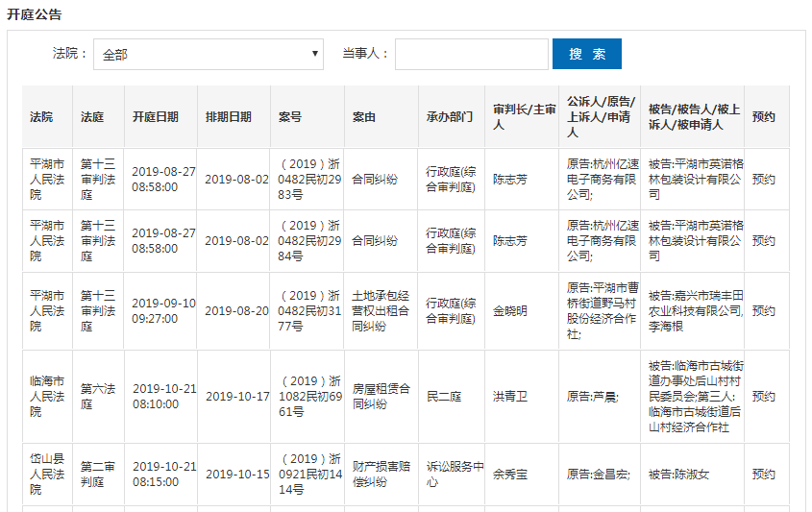Click 财产损害赔偿纠纷 cause cell
812x512 pixels.
click(x=381, y=475)
